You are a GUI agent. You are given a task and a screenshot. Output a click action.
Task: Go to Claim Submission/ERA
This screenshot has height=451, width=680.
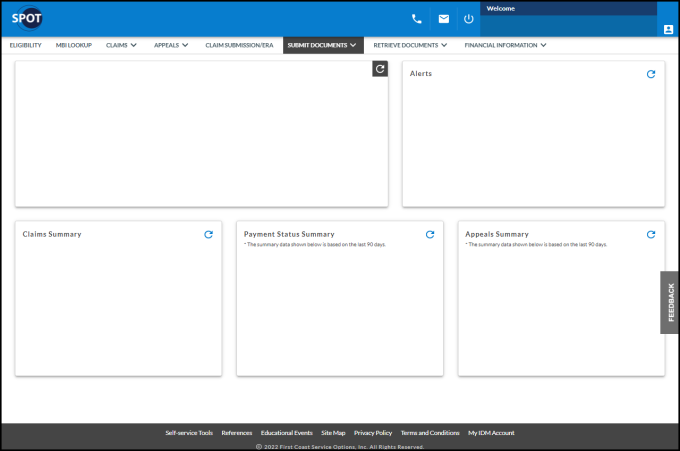click(239, 45)
